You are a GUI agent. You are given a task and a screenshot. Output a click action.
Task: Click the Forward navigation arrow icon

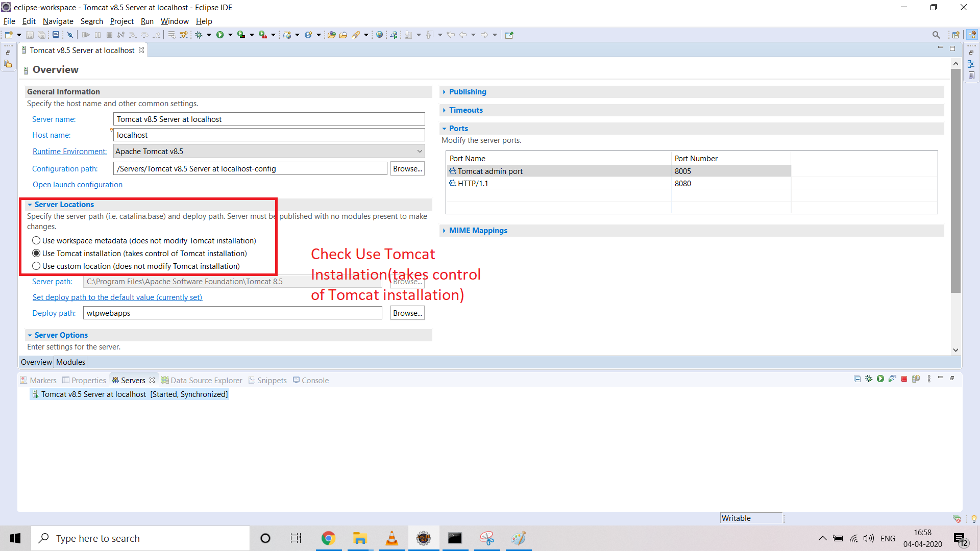(x=484, y=35)
